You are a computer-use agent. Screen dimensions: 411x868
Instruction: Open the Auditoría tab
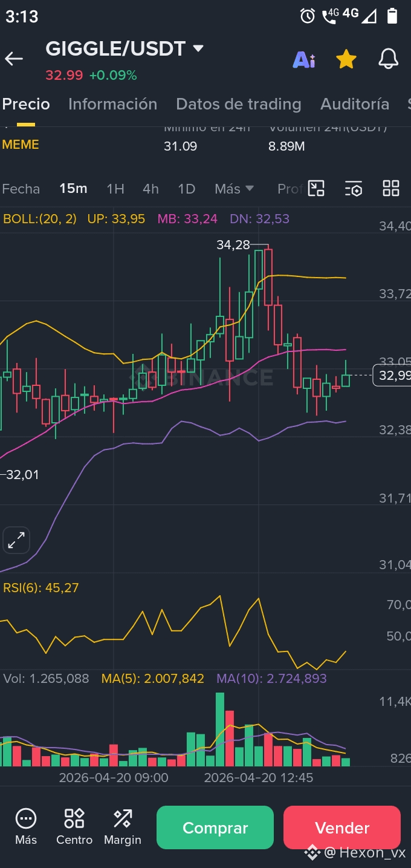click(x=355, y=104)
